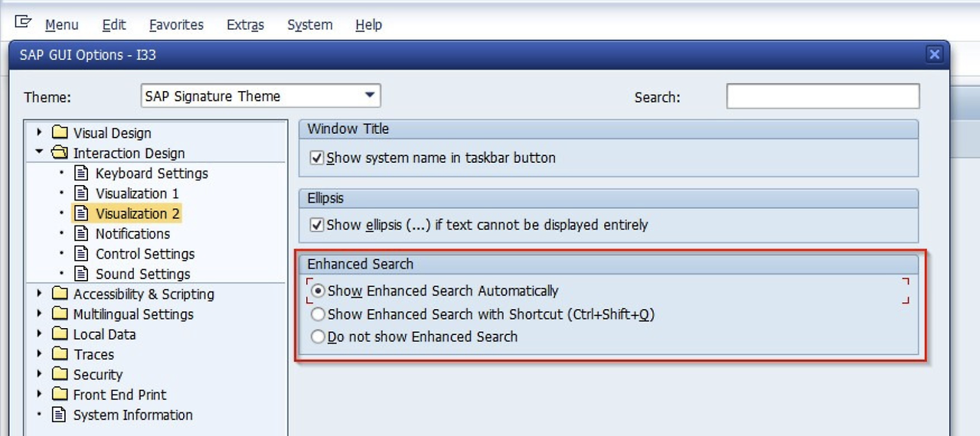
Task: Click the Security label text
Action: tap(97, 375)
